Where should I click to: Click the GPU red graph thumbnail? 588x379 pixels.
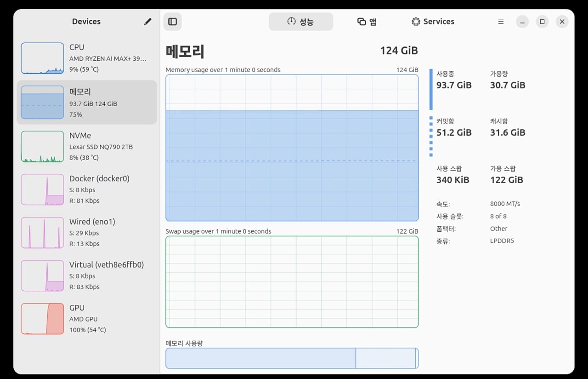42,319
